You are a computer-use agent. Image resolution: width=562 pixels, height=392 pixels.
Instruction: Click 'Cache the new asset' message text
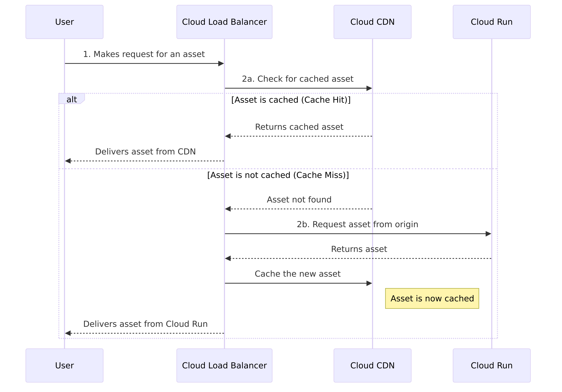[x=297, y=274]
